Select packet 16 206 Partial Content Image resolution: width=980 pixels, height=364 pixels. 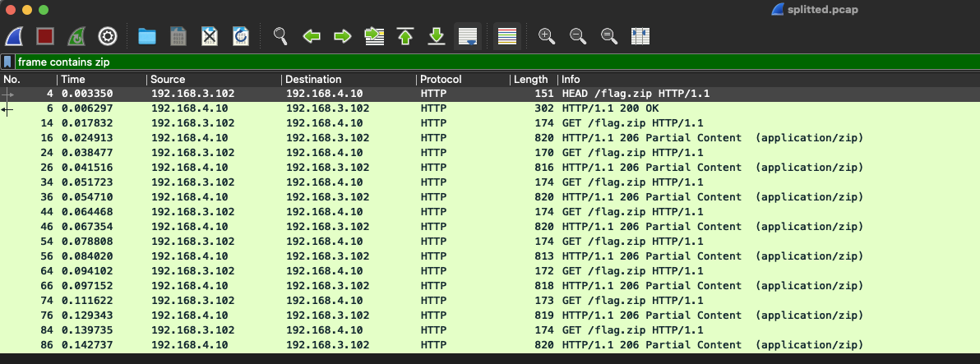[490, 138]
